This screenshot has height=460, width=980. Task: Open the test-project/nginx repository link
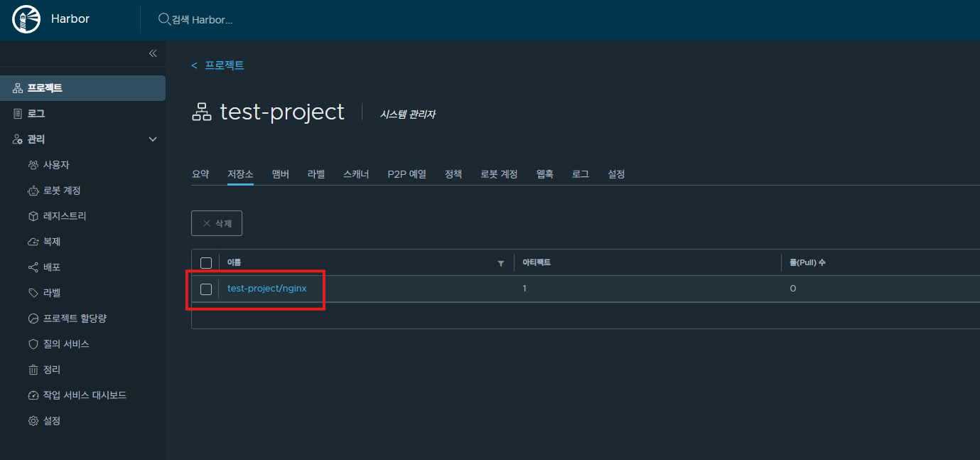[x=266, y=289]
